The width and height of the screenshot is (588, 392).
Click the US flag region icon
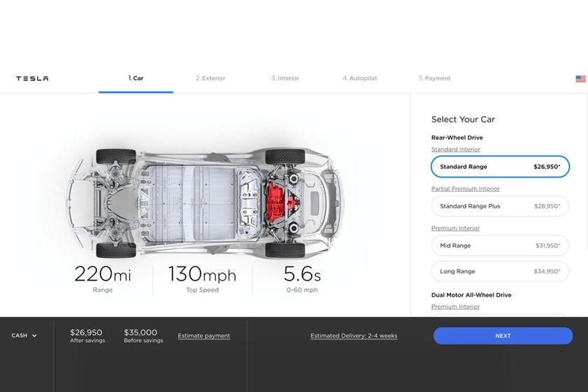pyautogui.click(x=580, y=79)
